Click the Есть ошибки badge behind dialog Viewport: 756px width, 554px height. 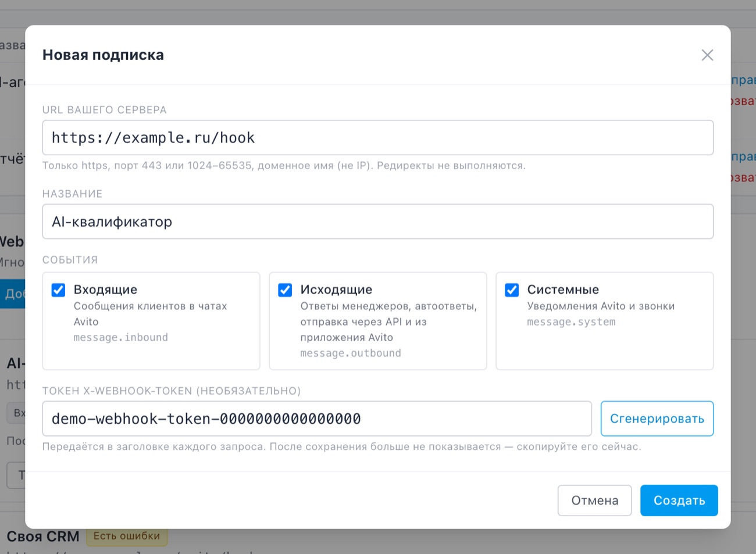pos(127,536)
